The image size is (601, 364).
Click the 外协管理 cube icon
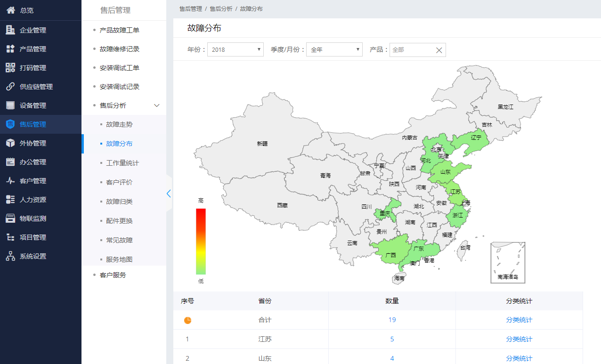10,143
